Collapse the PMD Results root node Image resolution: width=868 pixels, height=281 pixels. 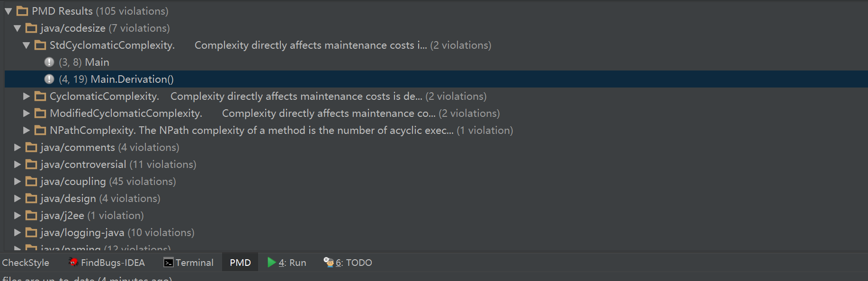pos(9,11)
